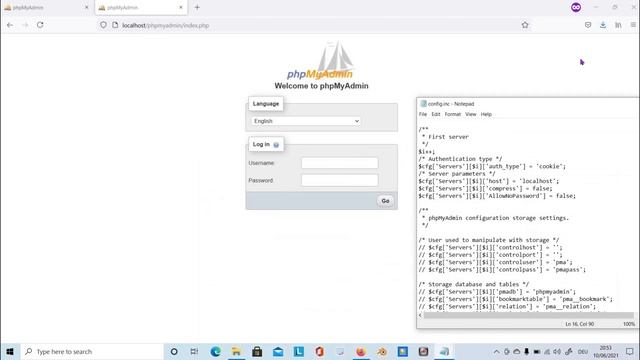Click the purple private-browsing mask icon
Viewport: 640px width, 360px height.
click(x=576, y=7)
